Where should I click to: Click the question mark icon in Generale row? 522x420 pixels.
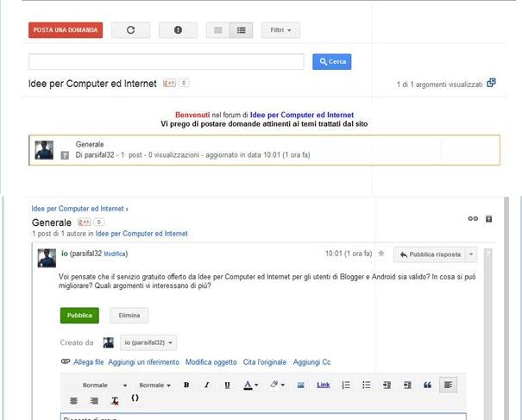click(65, 155)
